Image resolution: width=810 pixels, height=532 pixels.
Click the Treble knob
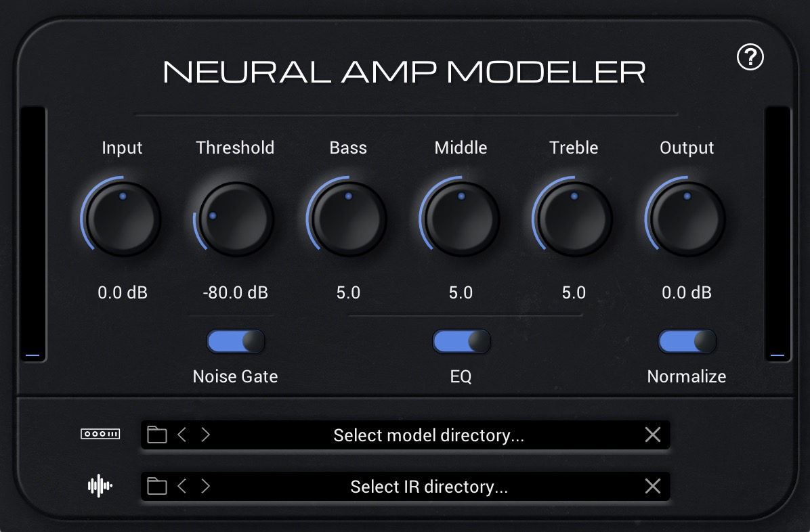coord(574,218)
